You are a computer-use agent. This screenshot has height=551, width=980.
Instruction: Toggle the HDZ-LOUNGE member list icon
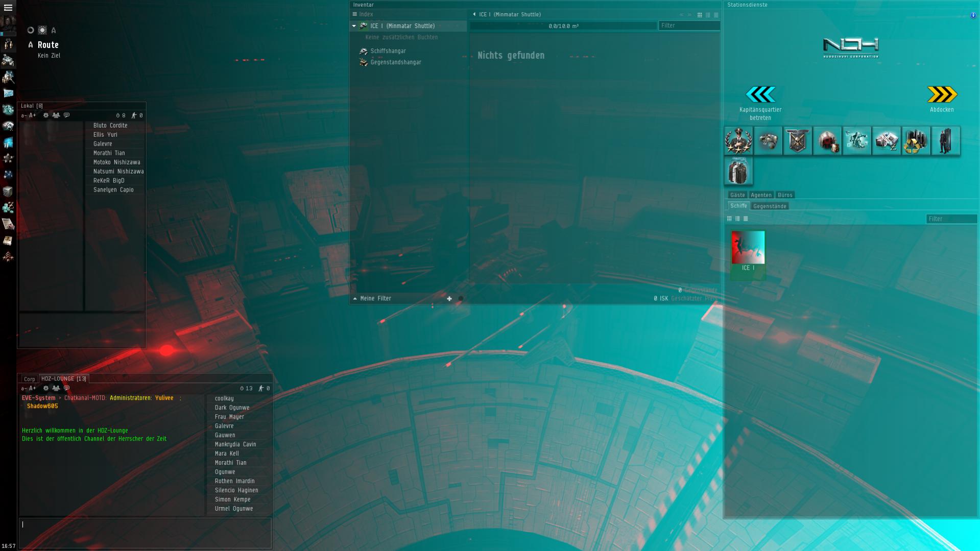pyautogui.click(x=56, y=388)
